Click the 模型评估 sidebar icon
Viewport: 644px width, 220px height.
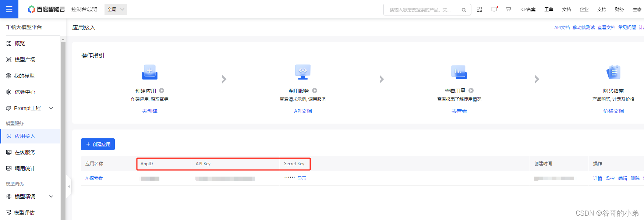pos(8,213)
